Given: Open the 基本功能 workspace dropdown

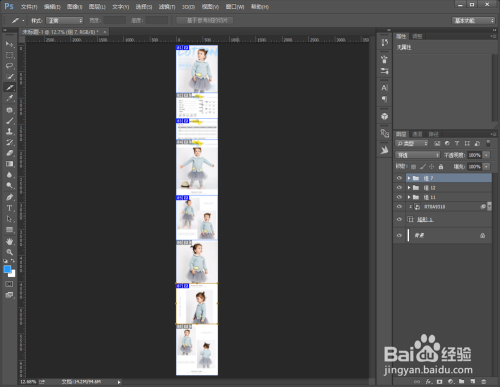Looking at the screenshot, I should (473, 21).
